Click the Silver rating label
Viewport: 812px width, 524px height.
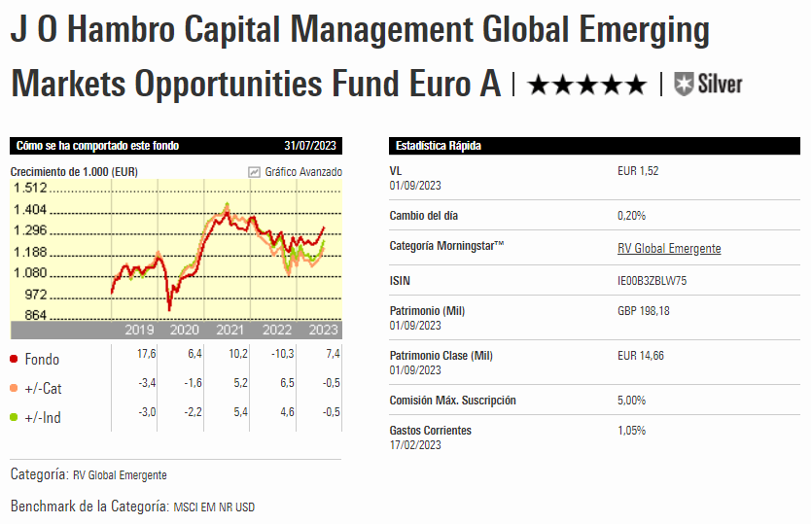[x=720, y=84]
